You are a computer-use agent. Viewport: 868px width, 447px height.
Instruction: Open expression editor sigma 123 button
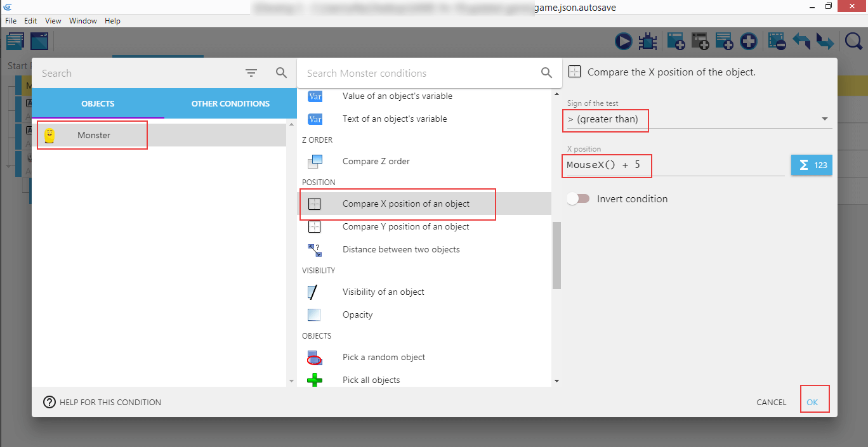[812, 165]
